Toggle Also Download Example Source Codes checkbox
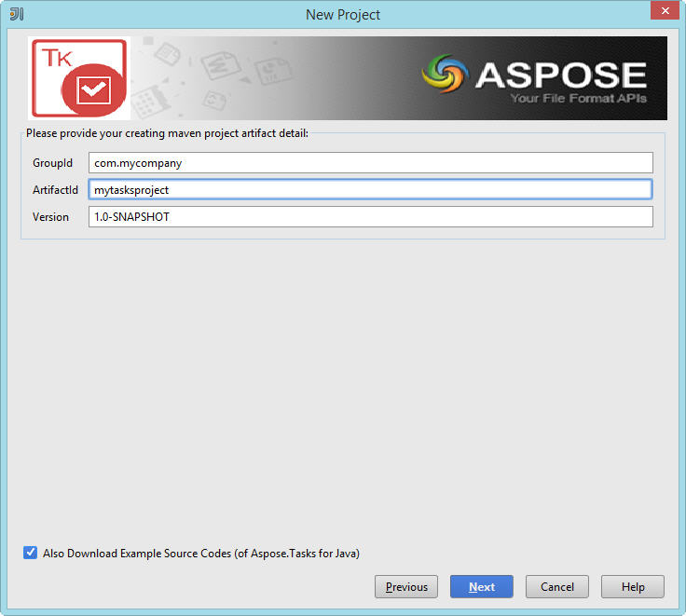Image resolution: width=686 pixels, height=616 pixels. coord(31,553)
